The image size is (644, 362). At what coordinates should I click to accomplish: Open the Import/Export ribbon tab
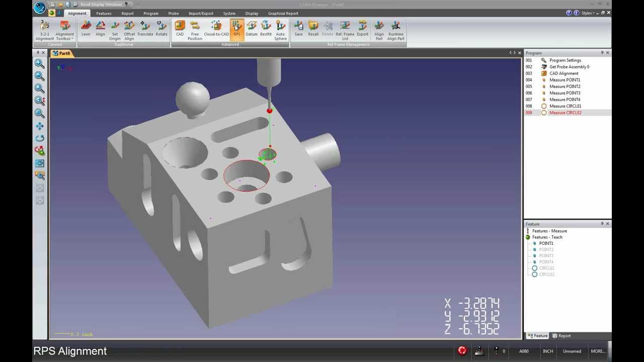click(x=201, y=14)
